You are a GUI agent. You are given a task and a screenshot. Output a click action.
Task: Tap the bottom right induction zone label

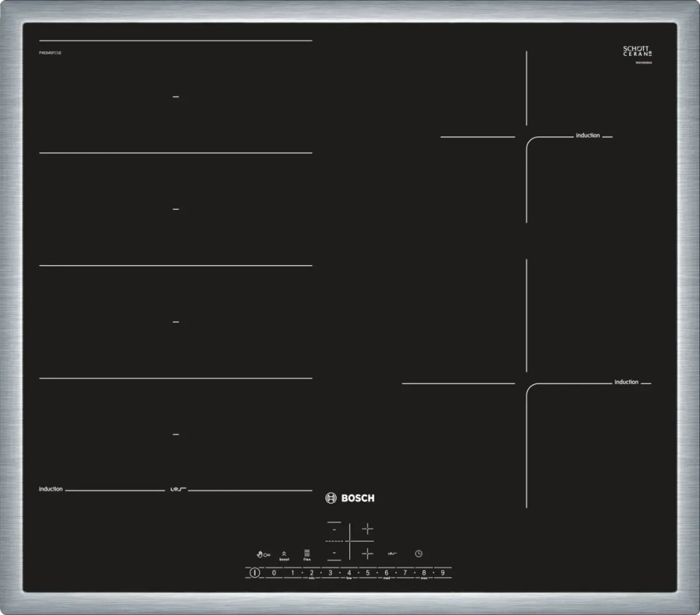tap(626, 381)
